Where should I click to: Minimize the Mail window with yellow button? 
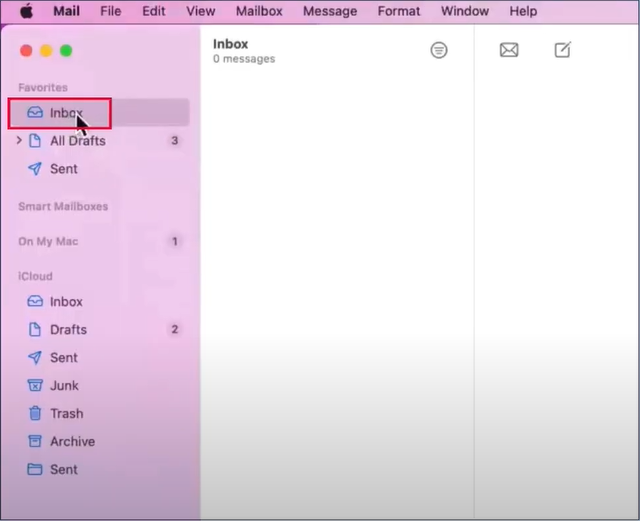pyautogui.click(x=46, y=51)
